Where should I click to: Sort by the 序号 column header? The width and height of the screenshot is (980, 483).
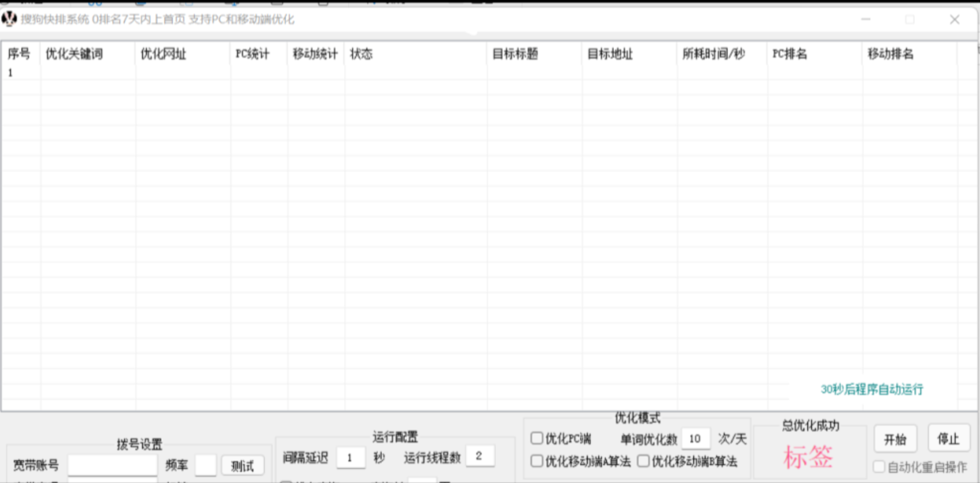click(x=21, y=54)
